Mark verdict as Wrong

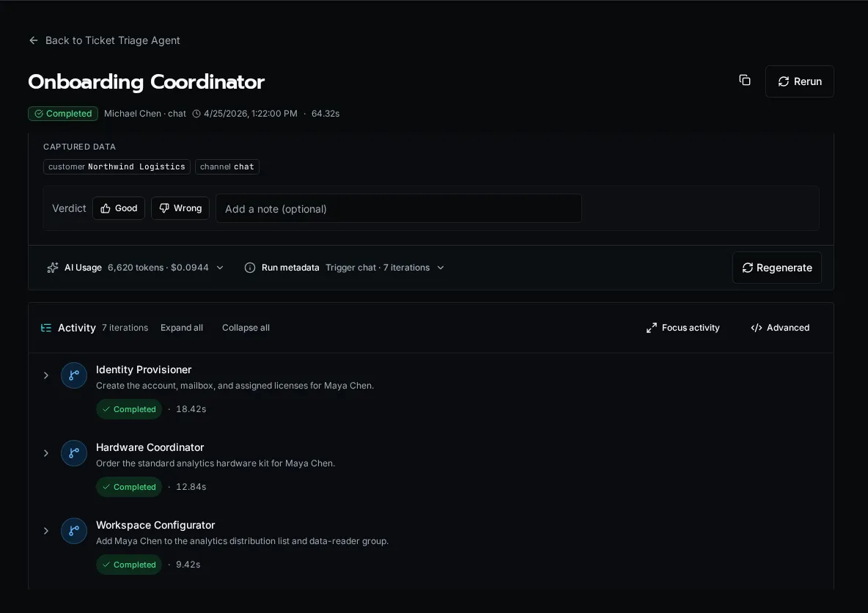(180, 208)
